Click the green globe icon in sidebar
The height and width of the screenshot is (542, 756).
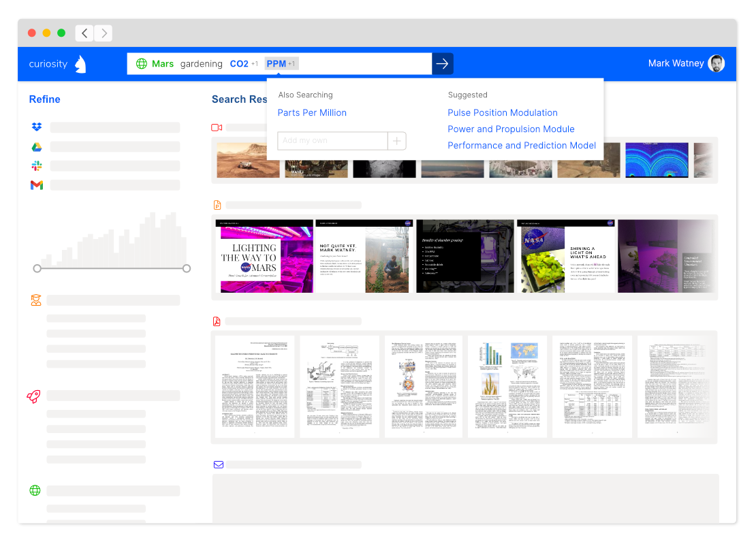(35, 490)
